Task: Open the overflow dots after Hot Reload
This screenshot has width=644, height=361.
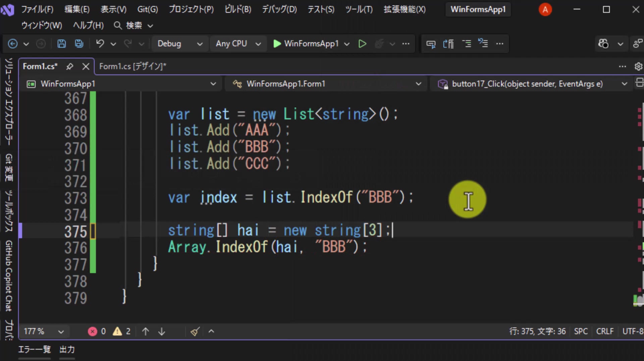Action: pos(406,44)
